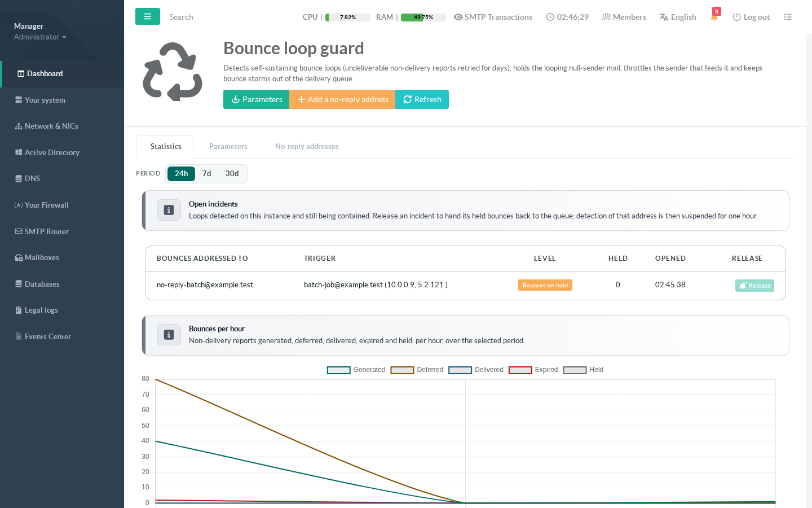Select the 30d period
The image size is (812, 508).
point(232,173)
